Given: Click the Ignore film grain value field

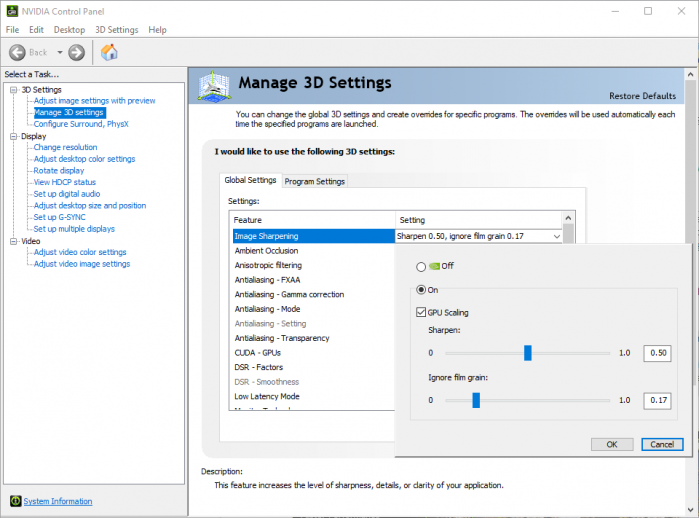Looking at the screenshot, I should click(x=657, y=400).
